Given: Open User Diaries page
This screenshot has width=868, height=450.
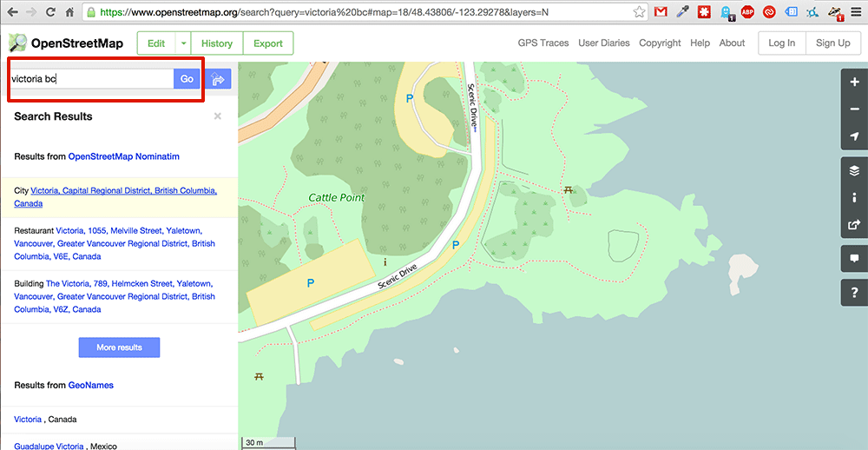Looking at the screenshot, I should tap(604, 43).
